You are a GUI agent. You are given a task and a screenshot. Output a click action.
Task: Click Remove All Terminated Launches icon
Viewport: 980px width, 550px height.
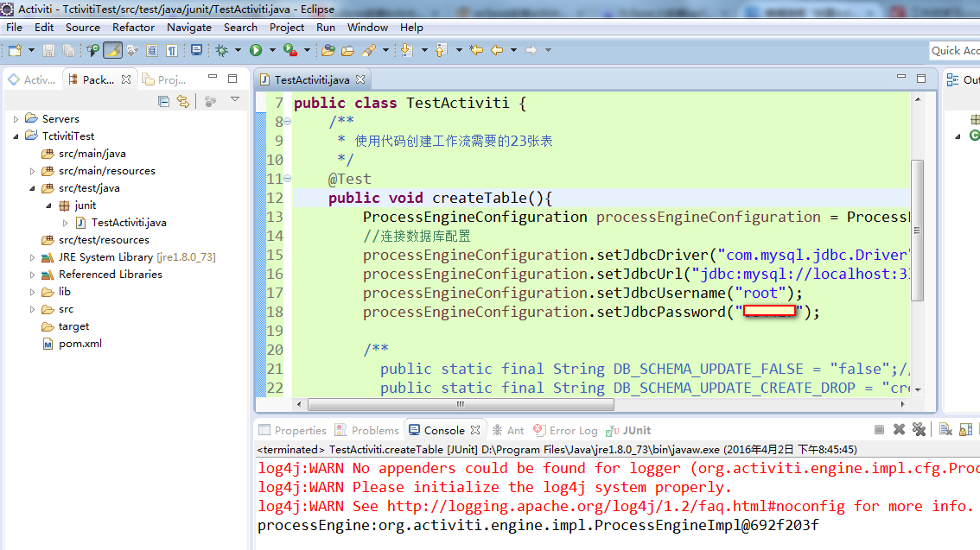pyautogui.click(x=919, y=429)
